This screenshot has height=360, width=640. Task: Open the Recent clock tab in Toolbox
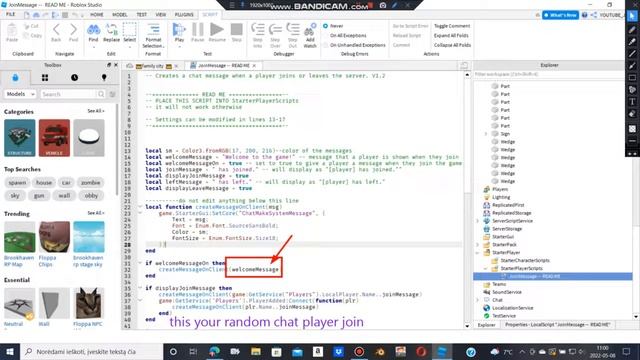74,78
